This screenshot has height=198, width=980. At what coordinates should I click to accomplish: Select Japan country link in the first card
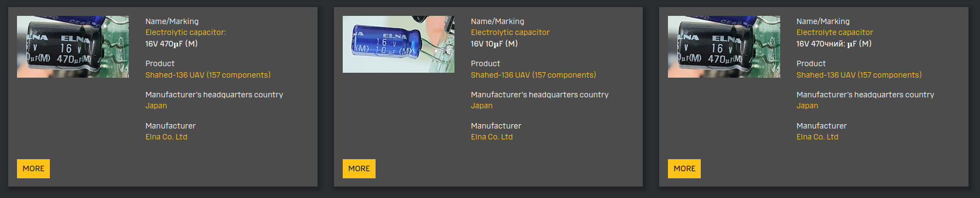pos(156,106)
